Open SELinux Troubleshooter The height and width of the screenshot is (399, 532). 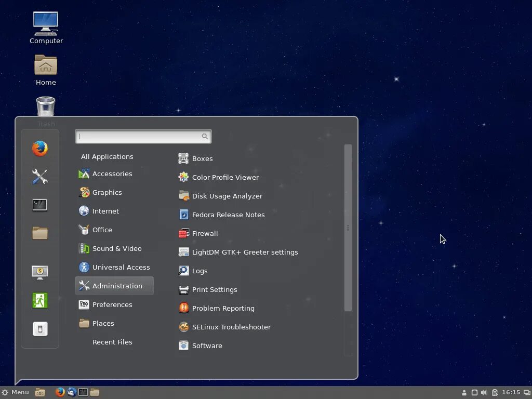coord(224,327)
